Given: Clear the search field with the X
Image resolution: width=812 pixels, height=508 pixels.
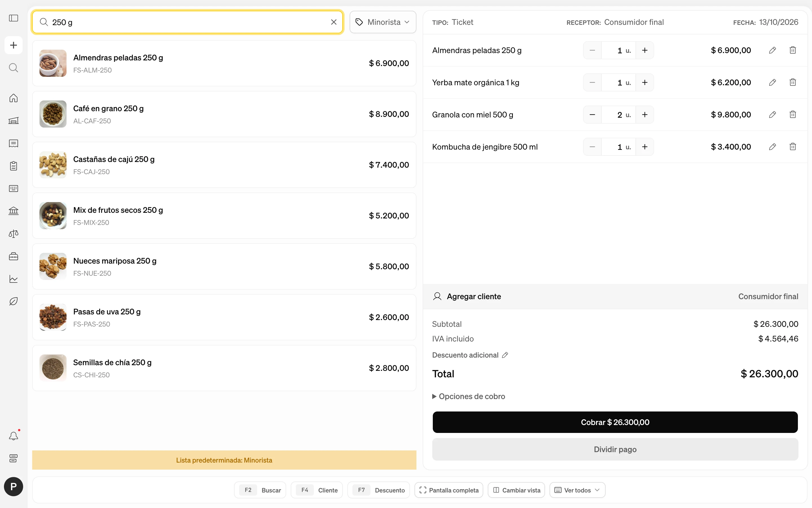Looking at the screenshot, I should pos(334,22).
